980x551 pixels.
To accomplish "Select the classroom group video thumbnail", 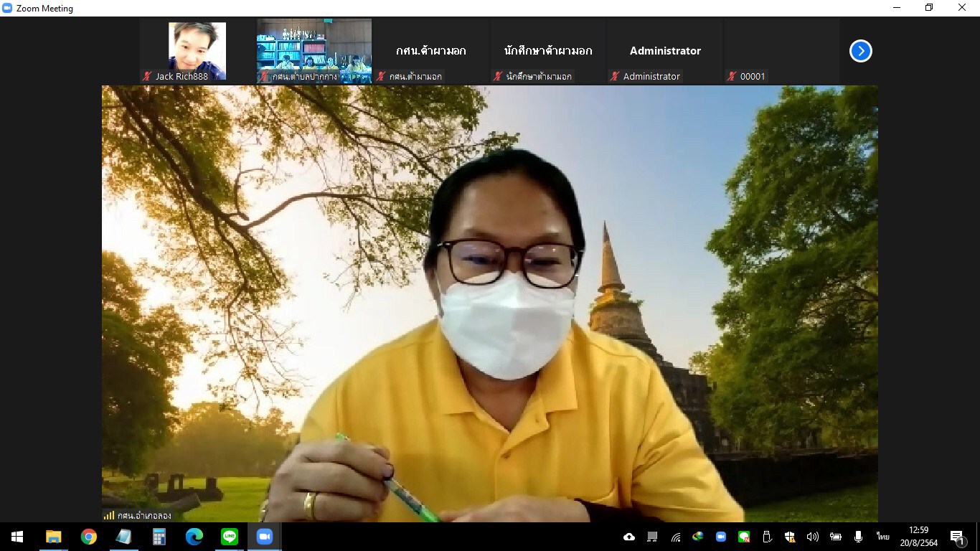I will coord(314,50).
